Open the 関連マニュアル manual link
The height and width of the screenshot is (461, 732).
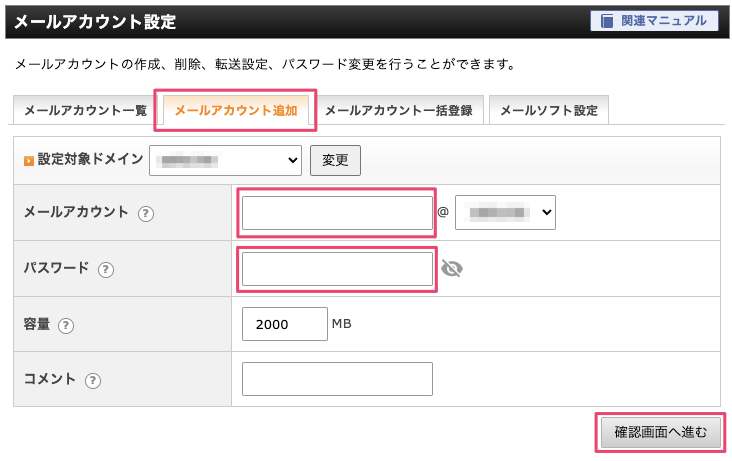pyautogui.click(x=654, y=21)
